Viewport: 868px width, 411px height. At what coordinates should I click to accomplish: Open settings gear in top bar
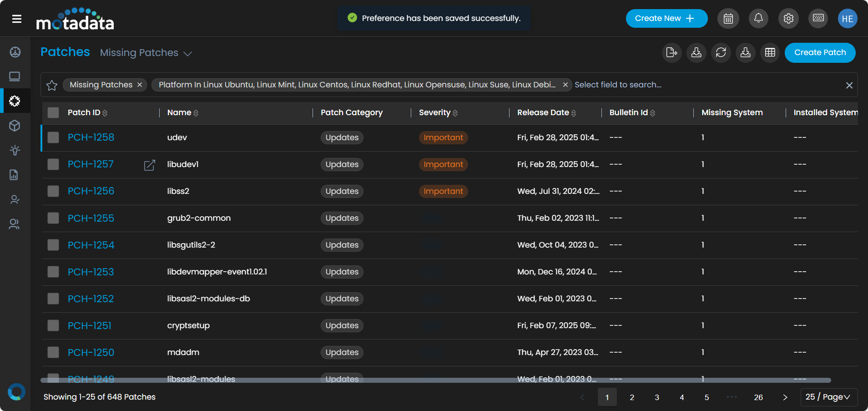click(x=788, y=19)
